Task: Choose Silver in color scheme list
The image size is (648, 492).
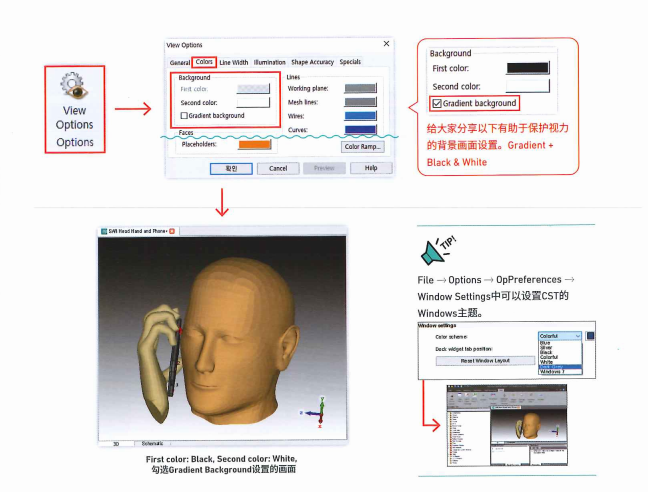Action: coord(546,347)
